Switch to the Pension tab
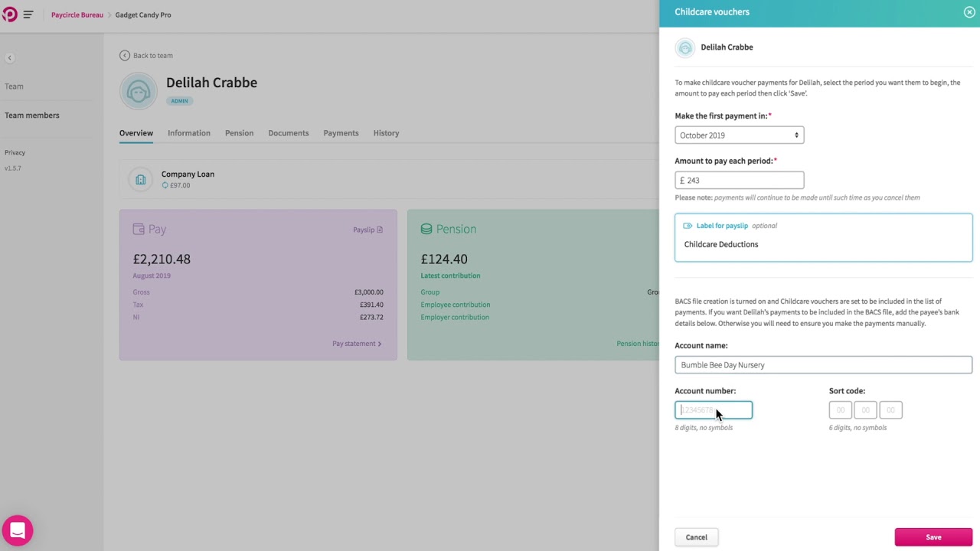 click(x=239, y=133)
